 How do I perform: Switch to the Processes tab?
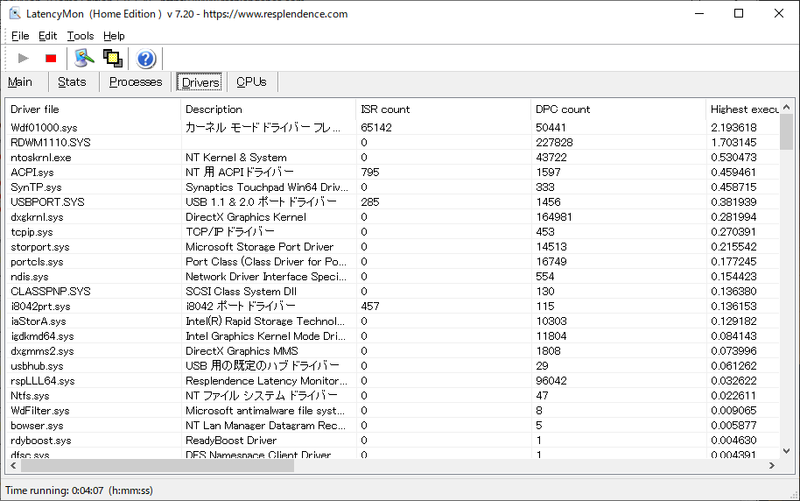coord(135,82)
